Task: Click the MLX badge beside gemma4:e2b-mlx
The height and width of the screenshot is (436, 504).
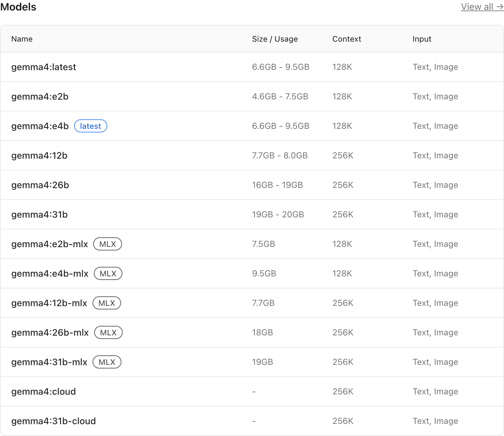Action: coord(108,244)
